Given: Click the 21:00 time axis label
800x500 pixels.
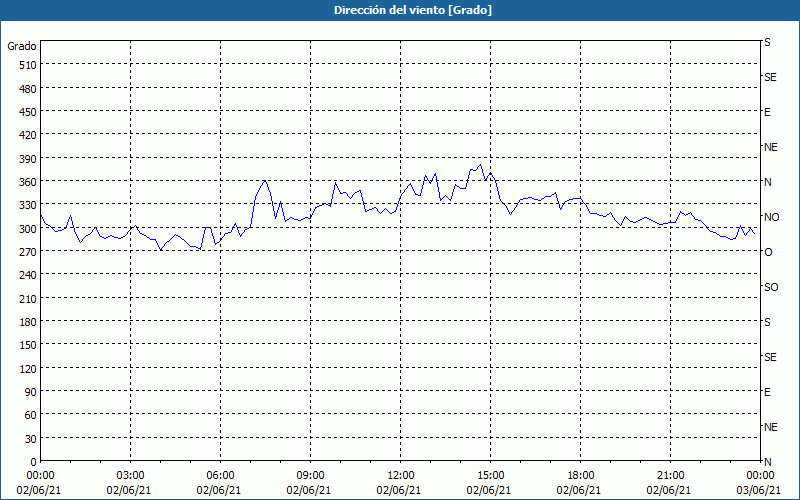Looking at the screenshot, I should pyautogui.click(x=670, y=476).
